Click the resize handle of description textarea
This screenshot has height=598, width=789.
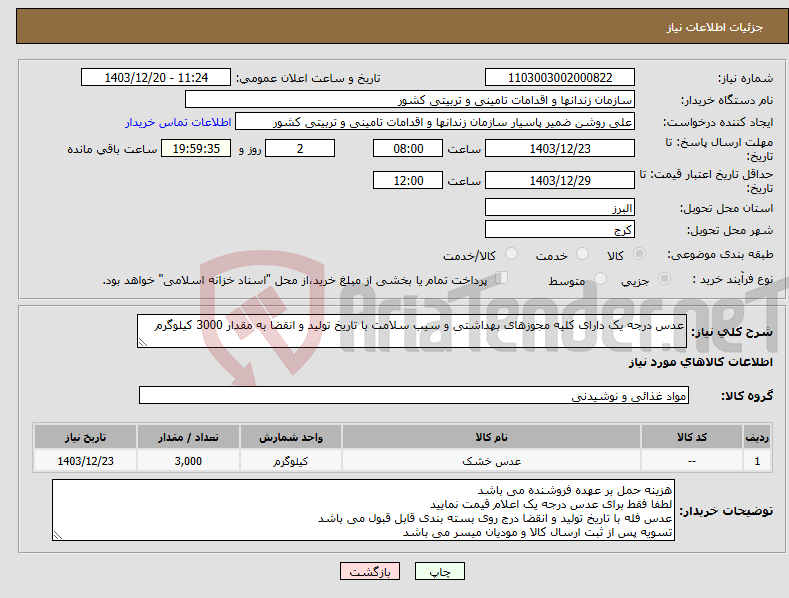[143, 342]
